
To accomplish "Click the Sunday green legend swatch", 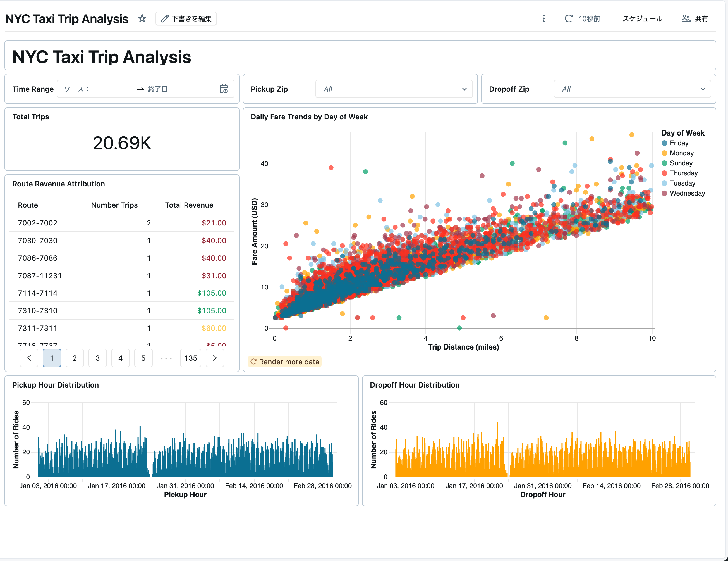I will point(664,163).
